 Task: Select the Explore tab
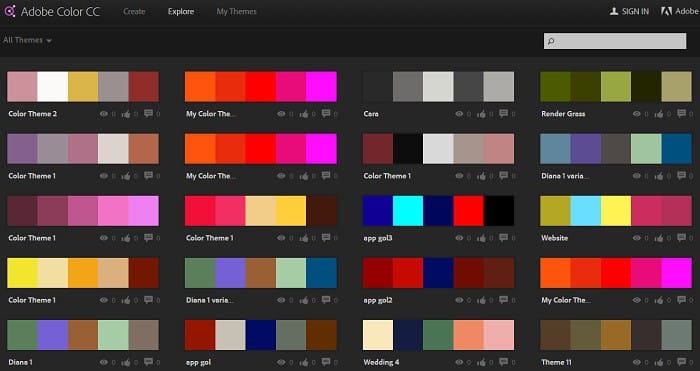coord(181,12)
